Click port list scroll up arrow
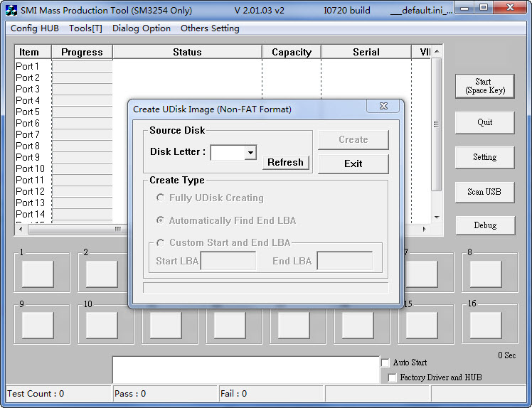Viewport: 532px width, 408px height. pyautogui.click(x=437, y=51)
